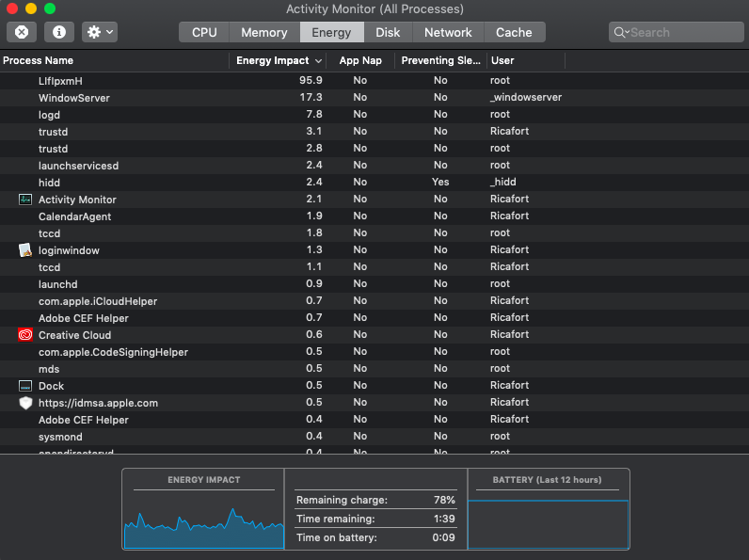
Task: Show the Cache tab
Action: (x=514, y=32)
